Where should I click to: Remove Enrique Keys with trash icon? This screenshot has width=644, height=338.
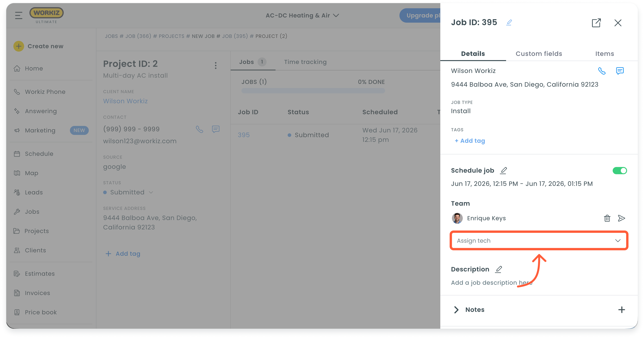pos(607,218)
